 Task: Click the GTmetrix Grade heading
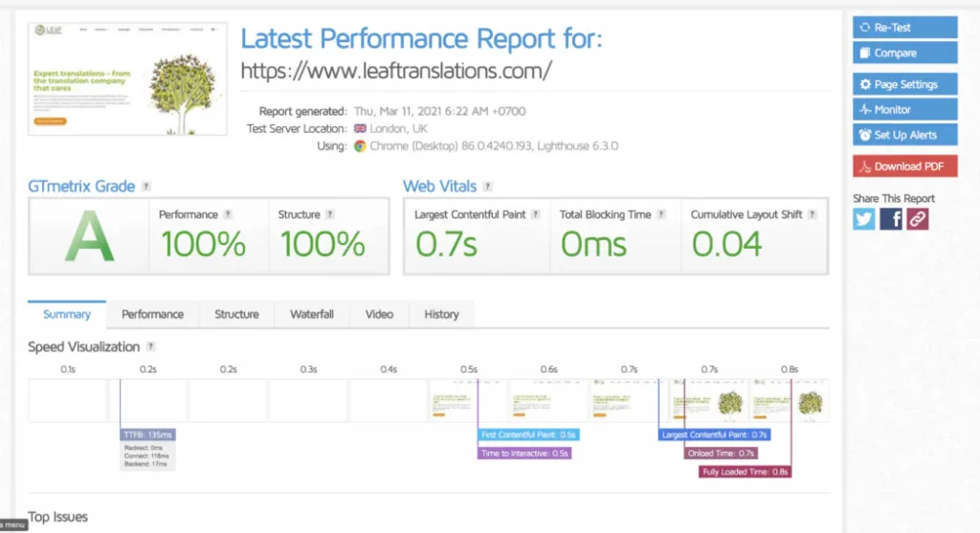[81, 187]
